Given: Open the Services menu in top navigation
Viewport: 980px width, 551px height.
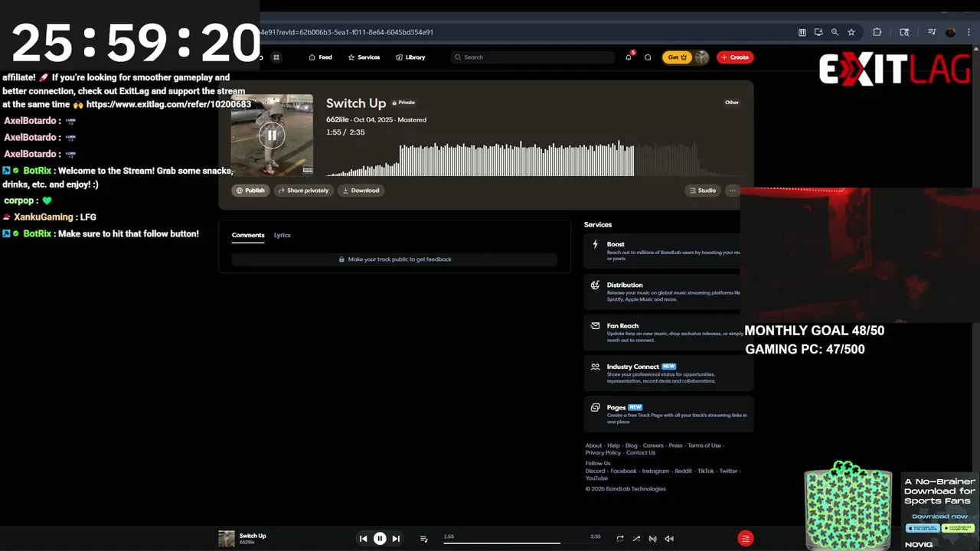Looking at the screenshot, I should pos(364,57).
